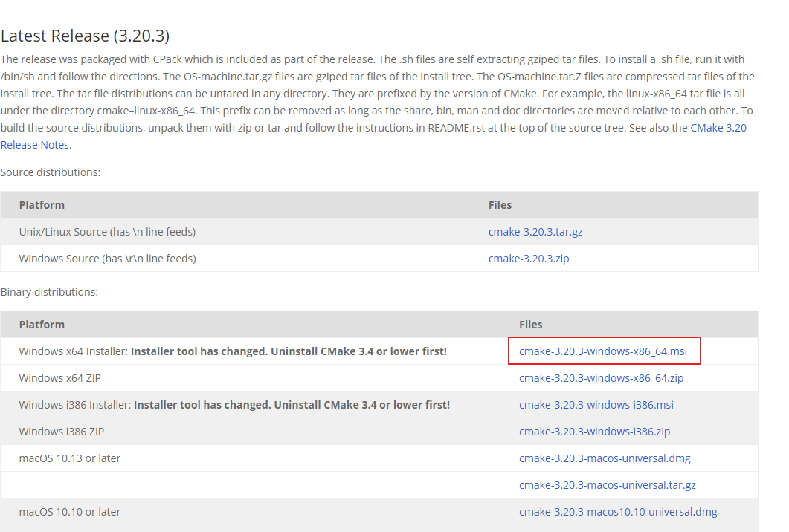Click Files header in source distributions table
789x532 pixels.
[x=500, y=205]
